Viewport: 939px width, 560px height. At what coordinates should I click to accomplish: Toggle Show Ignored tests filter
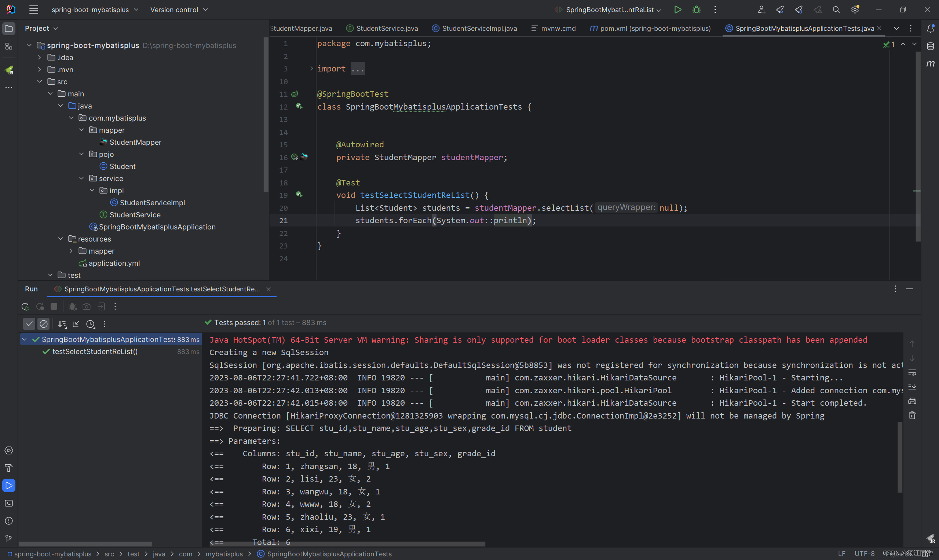43,324
